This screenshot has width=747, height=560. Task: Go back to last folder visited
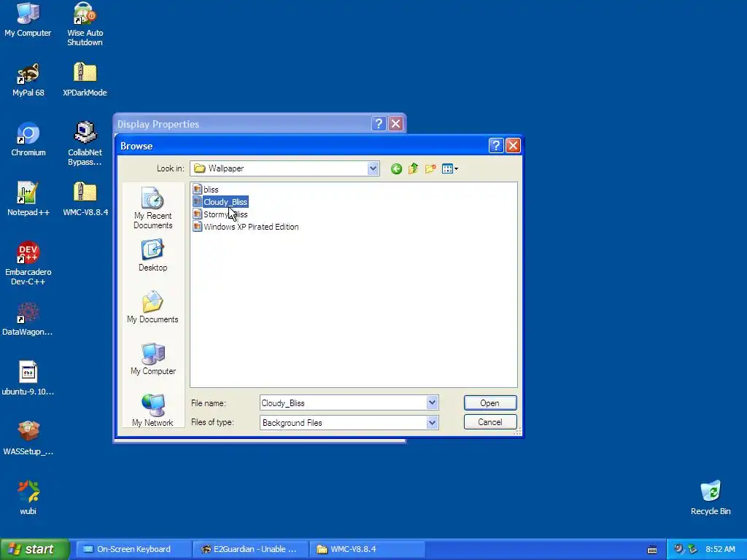click(396, 168)
